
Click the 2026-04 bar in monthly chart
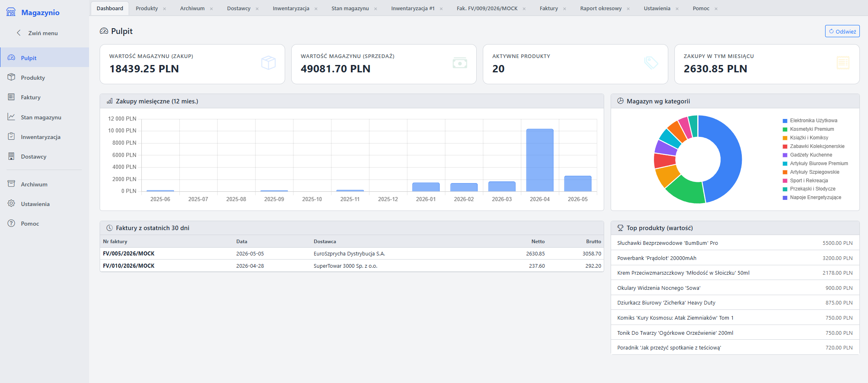tap(540, 160)
